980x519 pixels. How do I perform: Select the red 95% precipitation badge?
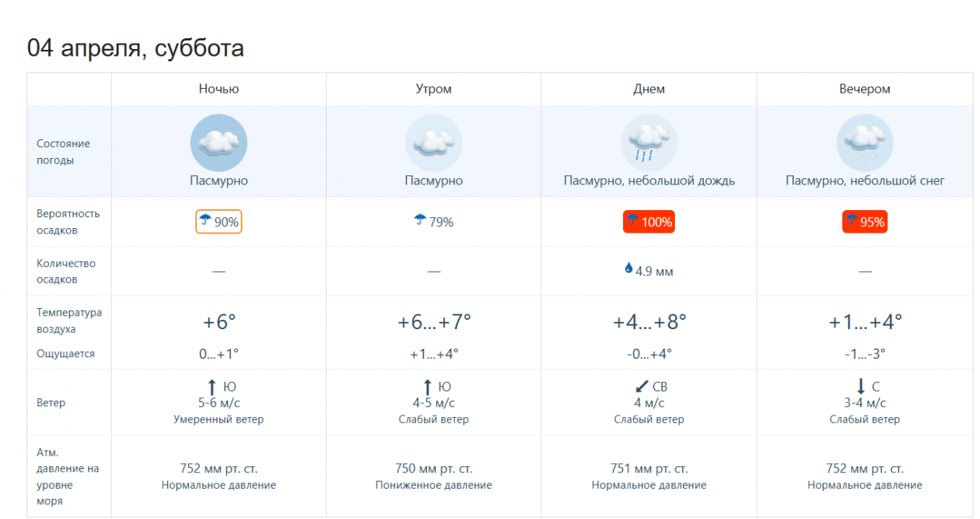864,222
